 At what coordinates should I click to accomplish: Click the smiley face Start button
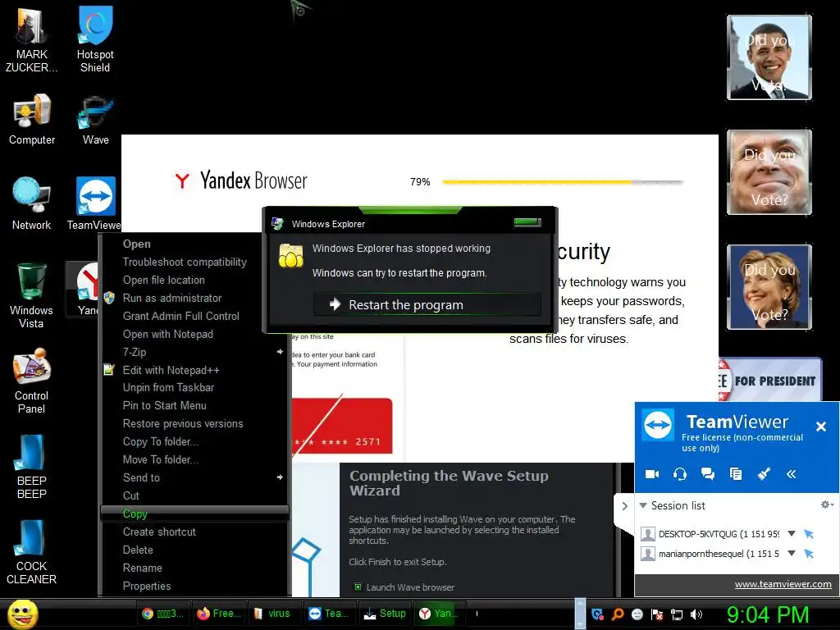tap(23, 614)
